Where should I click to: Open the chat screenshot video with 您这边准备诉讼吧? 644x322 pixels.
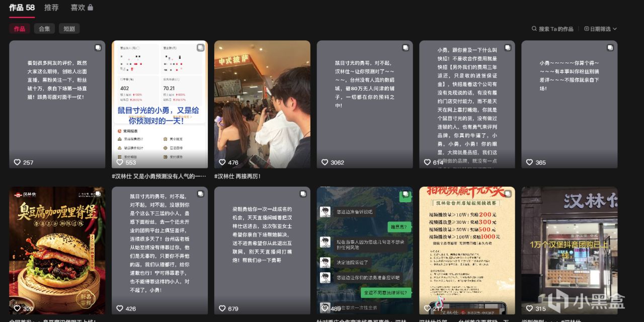(x=365, y=251)
